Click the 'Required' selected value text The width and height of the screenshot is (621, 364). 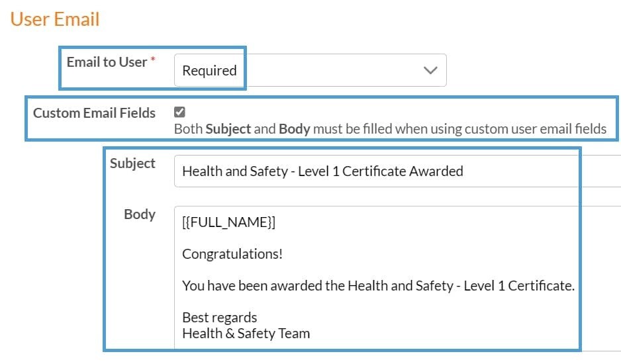[209, 71]
